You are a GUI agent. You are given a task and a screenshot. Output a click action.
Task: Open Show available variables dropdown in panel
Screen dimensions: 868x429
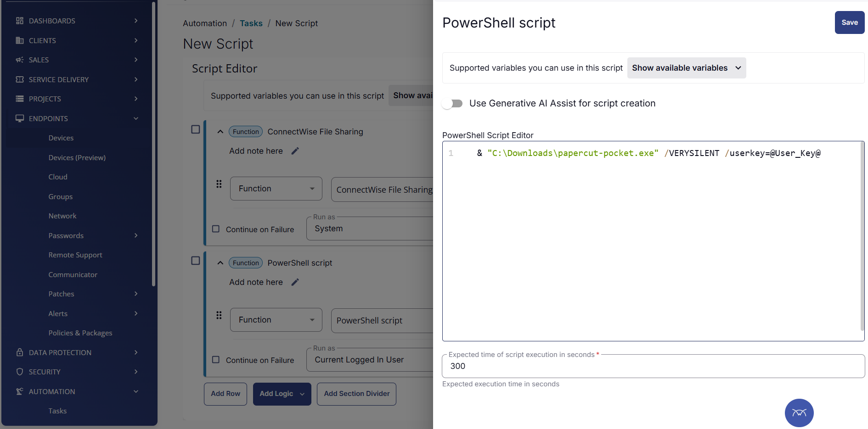click(x=687, y=68)
